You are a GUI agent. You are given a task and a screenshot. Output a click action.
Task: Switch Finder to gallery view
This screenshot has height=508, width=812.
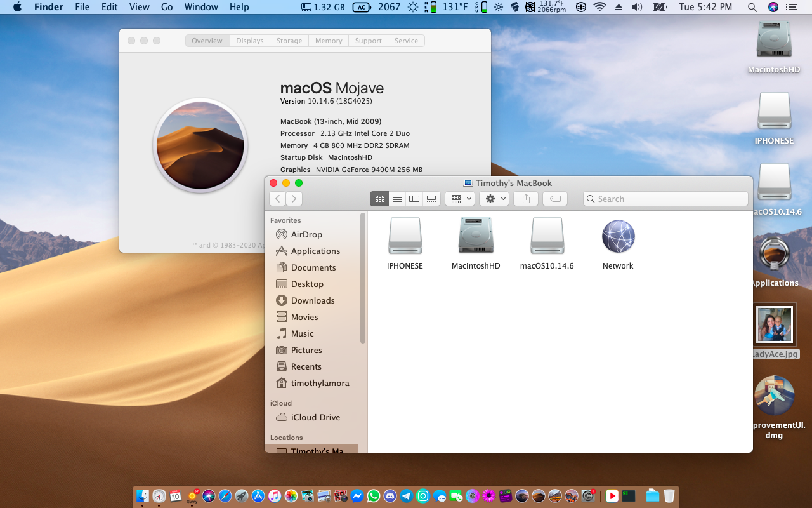[431, 199]
